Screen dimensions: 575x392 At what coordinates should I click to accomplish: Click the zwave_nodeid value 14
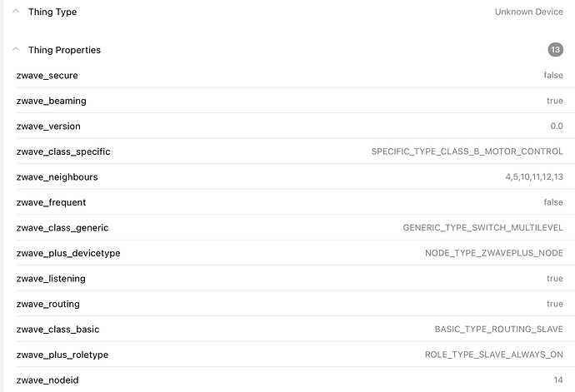click(558, 380)
